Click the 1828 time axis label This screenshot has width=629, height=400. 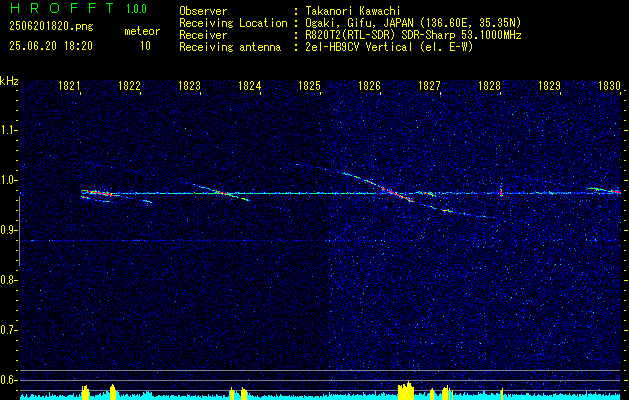pos(489,86)
